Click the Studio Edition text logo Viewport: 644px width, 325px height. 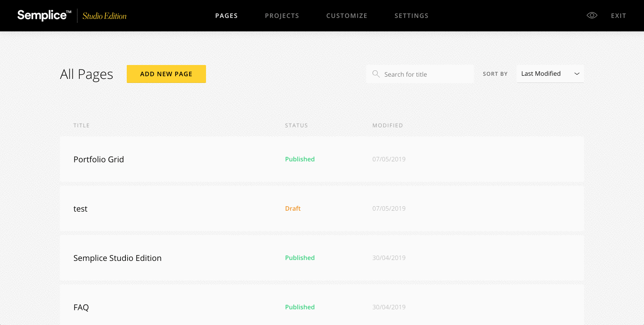pyautogui.click(x=104, y=16)
